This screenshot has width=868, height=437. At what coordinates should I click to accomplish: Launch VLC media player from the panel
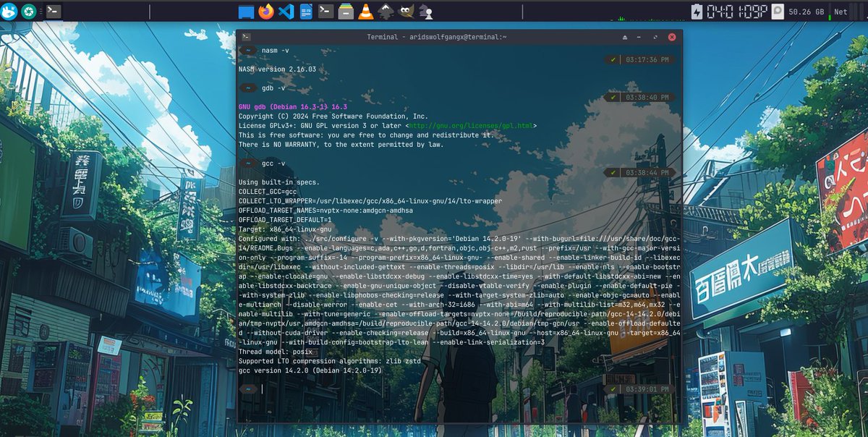pos(366,11)
